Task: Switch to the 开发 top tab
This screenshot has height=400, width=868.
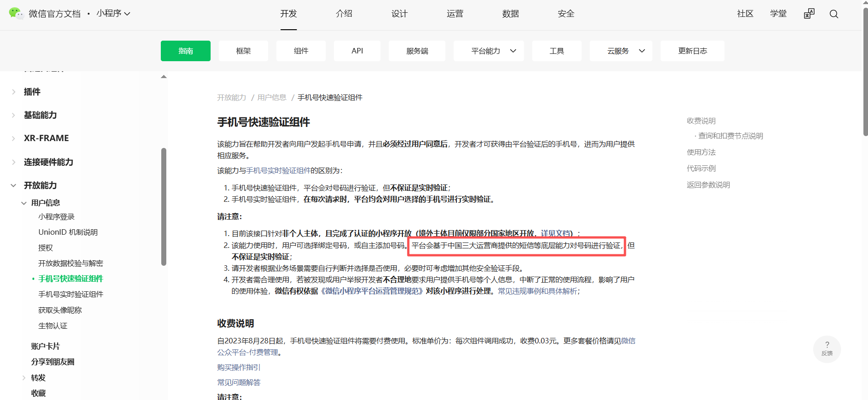Action: coord(289,14)
